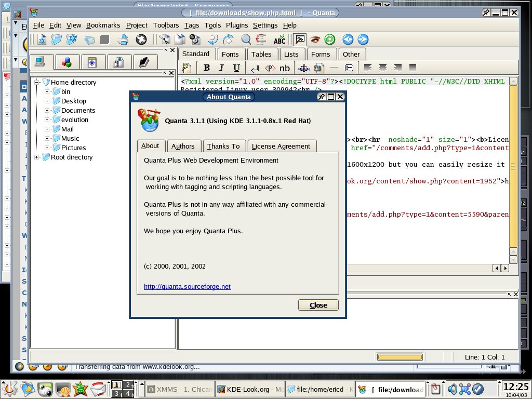Insert paragraph tag with P icon

click(x=270, y=68)
